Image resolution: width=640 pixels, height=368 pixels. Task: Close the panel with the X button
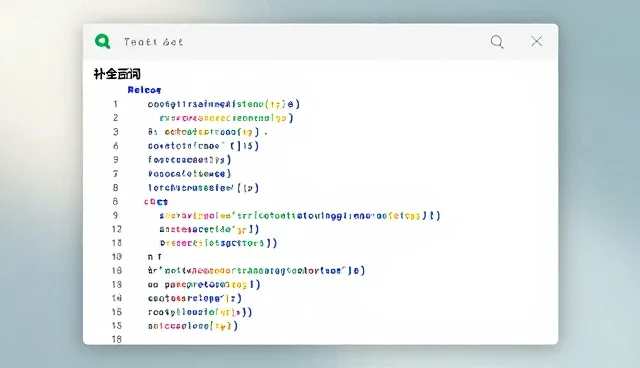pyautogui.click(x=536, y=41)
